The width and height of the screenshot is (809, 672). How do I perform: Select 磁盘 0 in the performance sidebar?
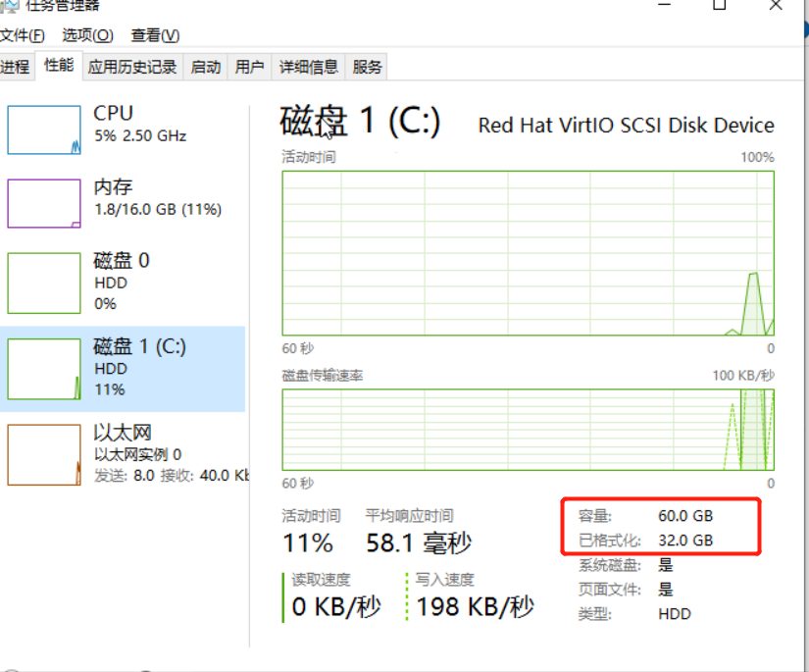coord(42,282)
